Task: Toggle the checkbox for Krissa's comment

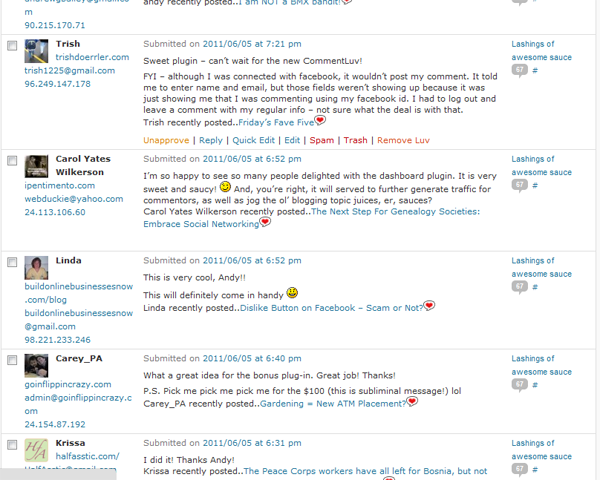Action: pos(12,444)
